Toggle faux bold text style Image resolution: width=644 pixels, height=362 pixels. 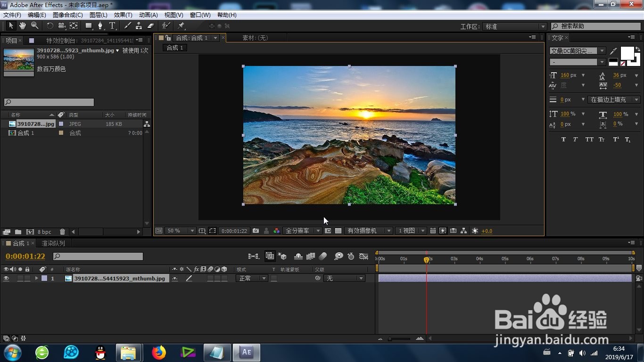(563, 140)
